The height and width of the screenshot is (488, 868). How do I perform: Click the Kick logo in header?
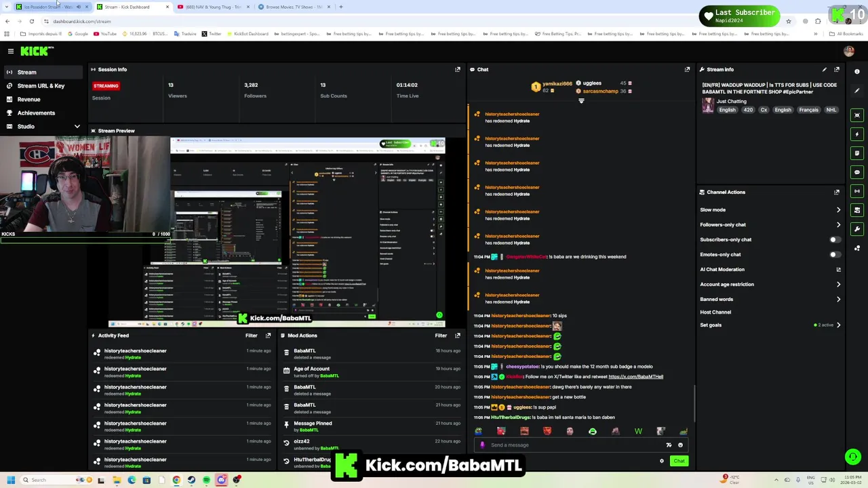coord(37,51)
